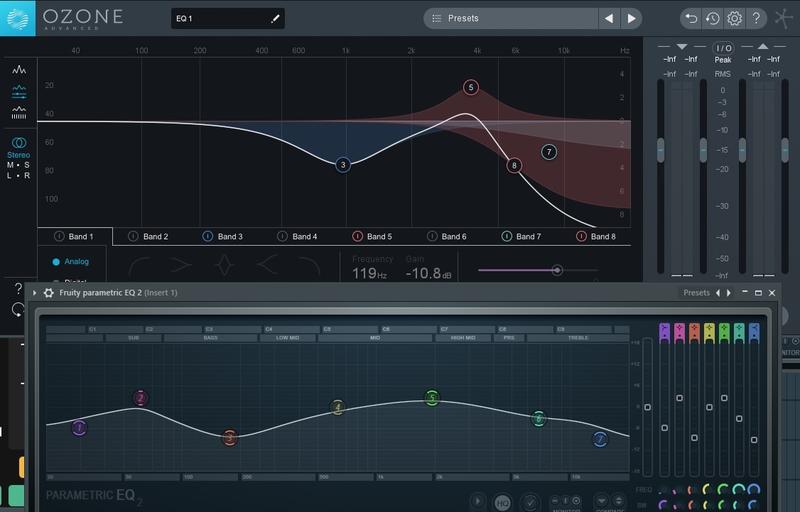The width and height of the screenshot is (800, 512).
Task: Open Fruity parametric EQ 2 gear settings
Action: 48,293
